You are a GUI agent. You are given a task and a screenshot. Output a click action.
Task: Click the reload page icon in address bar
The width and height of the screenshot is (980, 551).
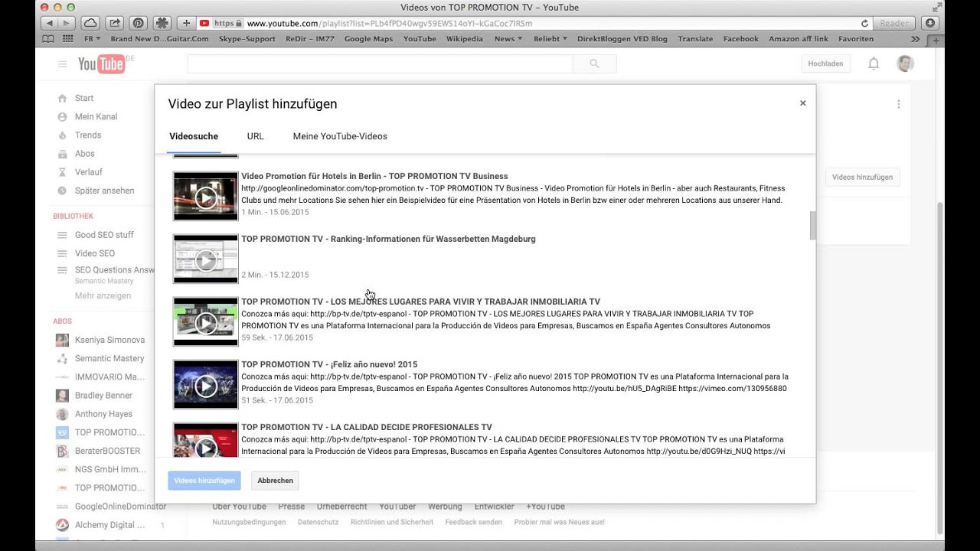click(x=865, y=24)
